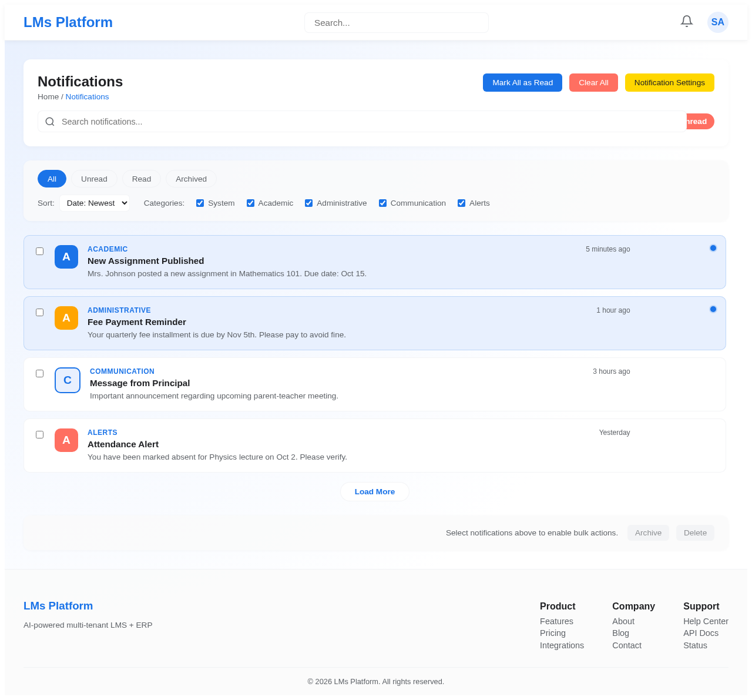Click the '3 hours ago' timestamp
Screen dimensions: 752x700
[x=611, y=371]
